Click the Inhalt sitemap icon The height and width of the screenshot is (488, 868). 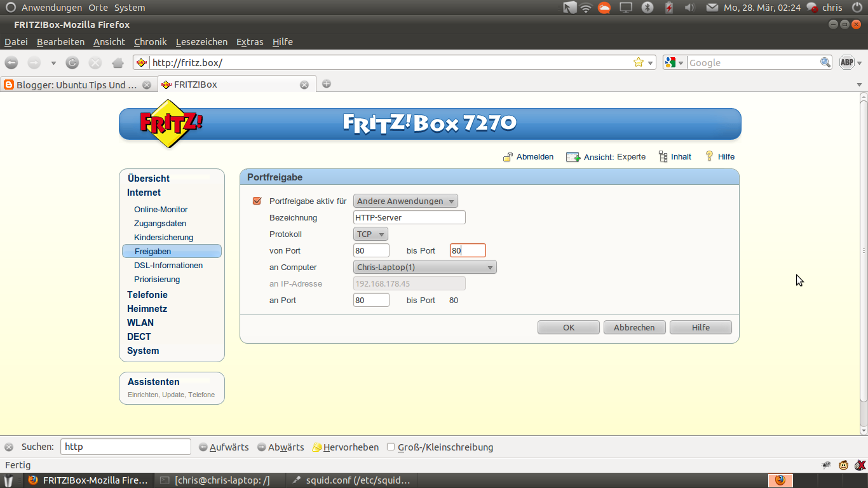[x=663, y=157]
